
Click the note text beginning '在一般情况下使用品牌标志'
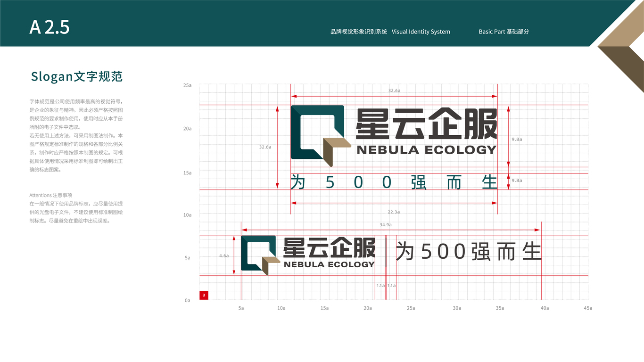tap(76, 212)
